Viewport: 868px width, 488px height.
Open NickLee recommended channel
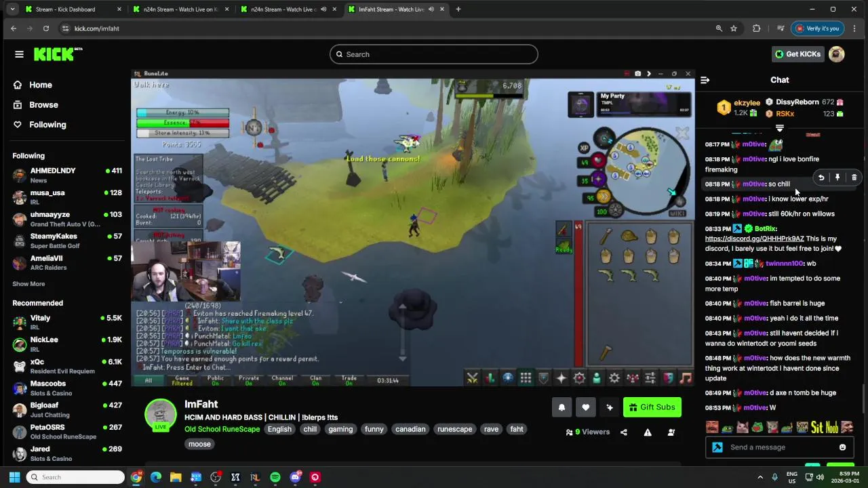(x=66, y=344)
